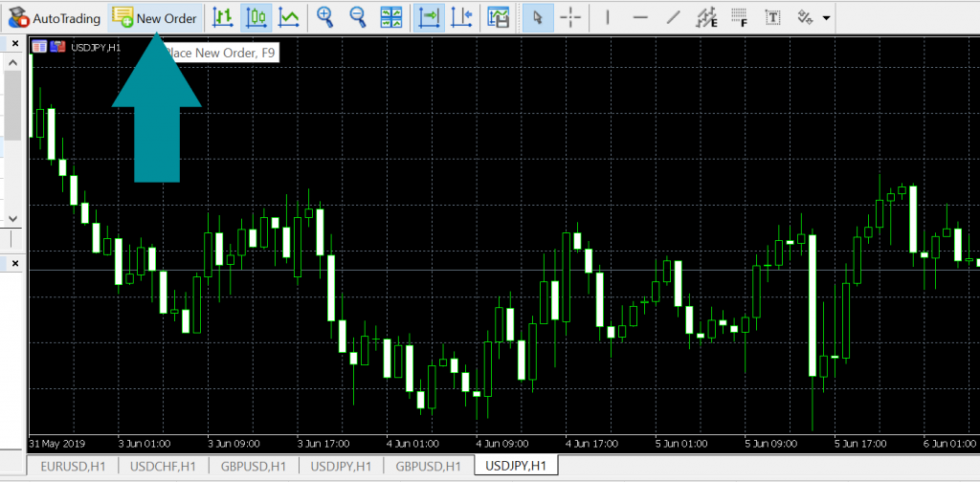
Task: Close the lower left side panel
Action: pos(15,264)
